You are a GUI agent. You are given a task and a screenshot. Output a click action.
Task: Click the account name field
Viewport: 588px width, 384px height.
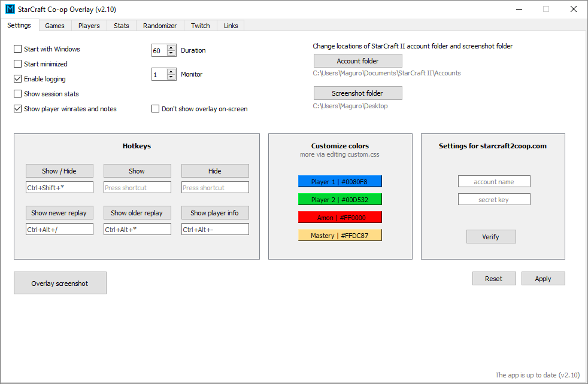(x=494, y=181)
